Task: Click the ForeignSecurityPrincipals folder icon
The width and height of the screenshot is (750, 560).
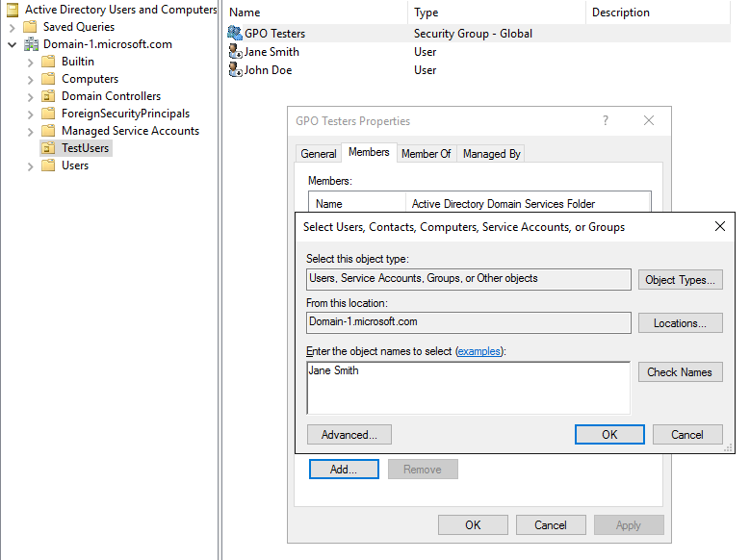Action: [x=48, y=114]
